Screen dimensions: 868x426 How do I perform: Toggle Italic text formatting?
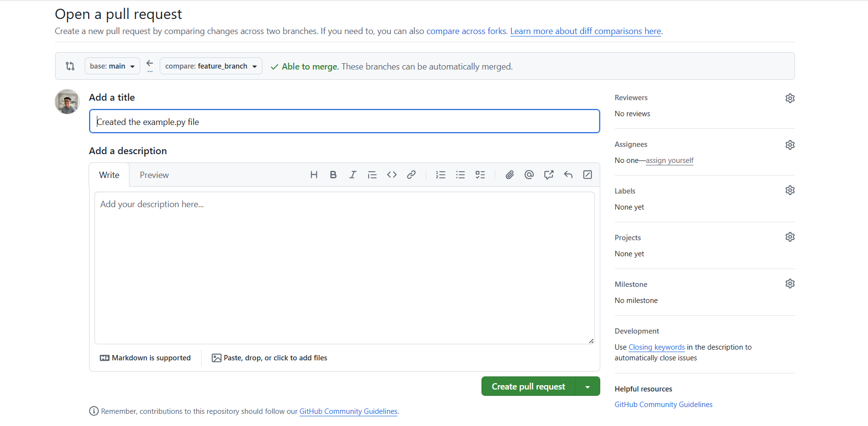pos(353,175)
